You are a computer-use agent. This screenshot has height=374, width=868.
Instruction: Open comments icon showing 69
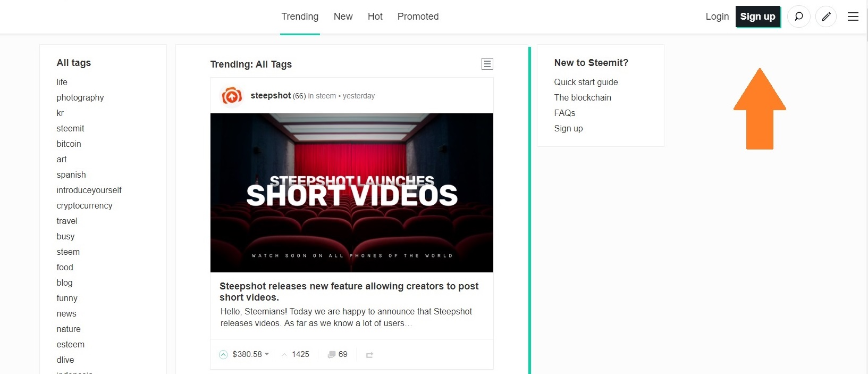coord(338,354)
